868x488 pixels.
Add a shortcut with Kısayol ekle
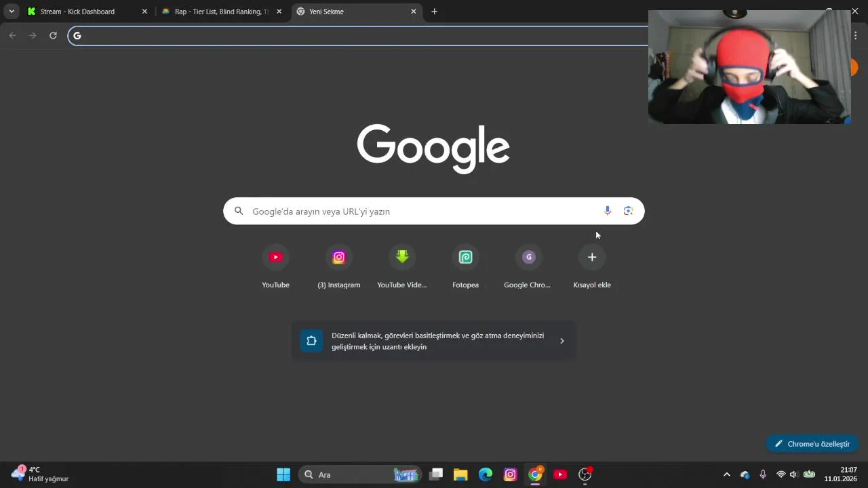pyautogui.click(x=592, y=267)
